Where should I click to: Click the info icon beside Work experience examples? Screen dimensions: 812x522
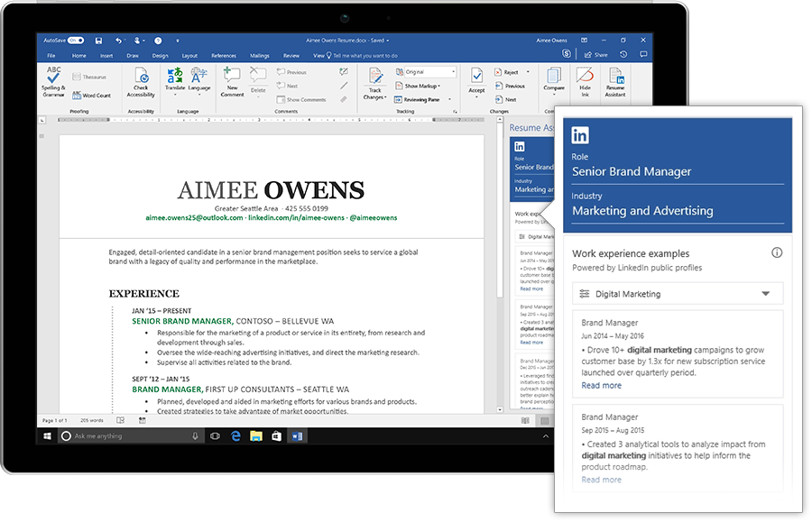coord(777,252)
